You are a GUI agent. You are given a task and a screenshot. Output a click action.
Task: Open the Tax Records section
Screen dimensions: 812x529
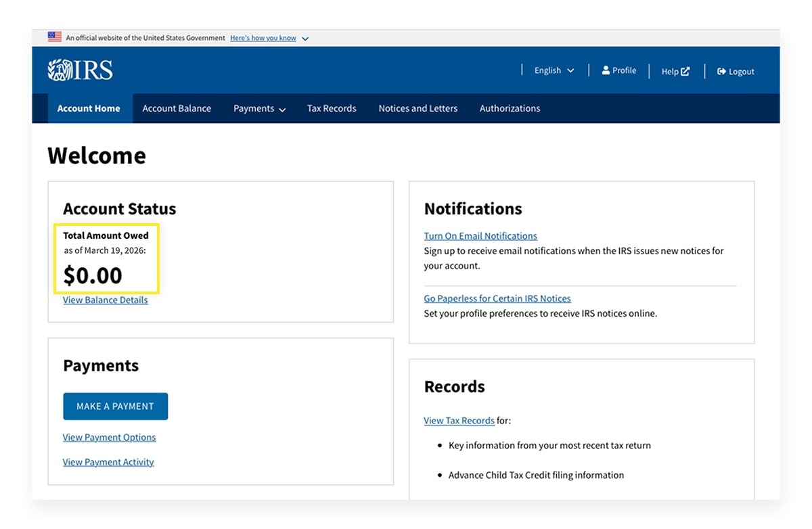(x=332, y=108)
